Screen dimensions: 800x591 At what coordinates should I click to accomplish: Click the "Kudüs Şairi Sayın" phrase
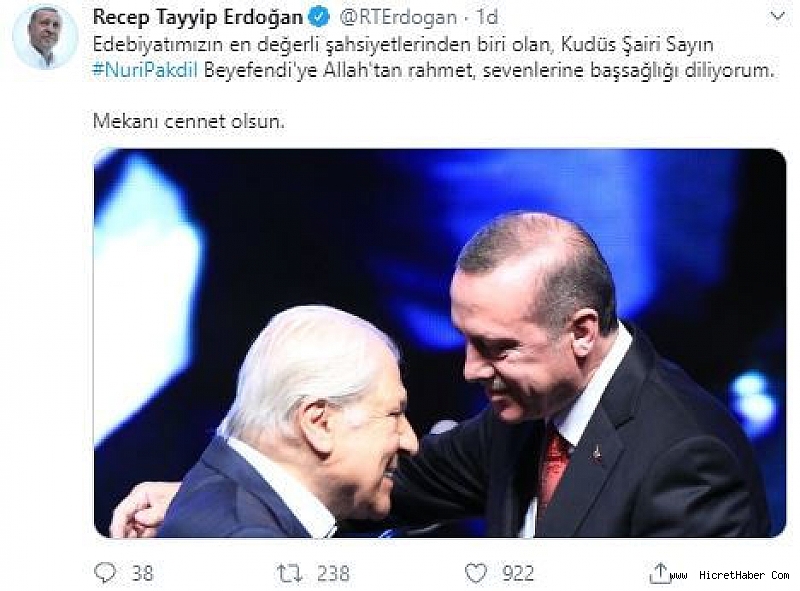click(637, 45)
